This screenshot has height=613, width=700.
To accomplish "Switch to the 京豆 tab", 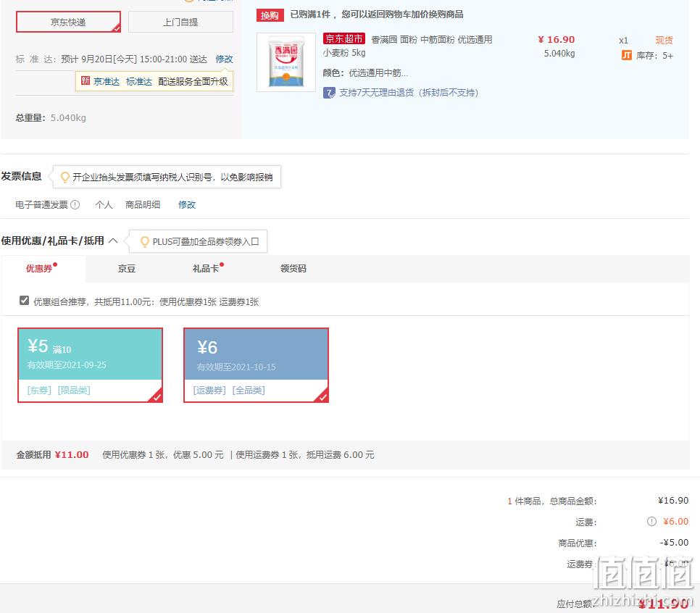I will tap(126, 268).
